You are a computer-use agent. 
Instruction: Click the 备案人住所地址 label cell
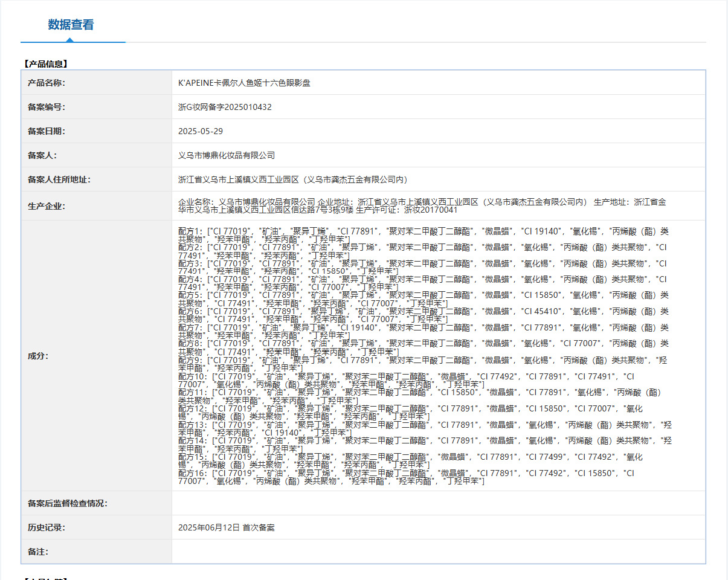click(x=97, y=179)
